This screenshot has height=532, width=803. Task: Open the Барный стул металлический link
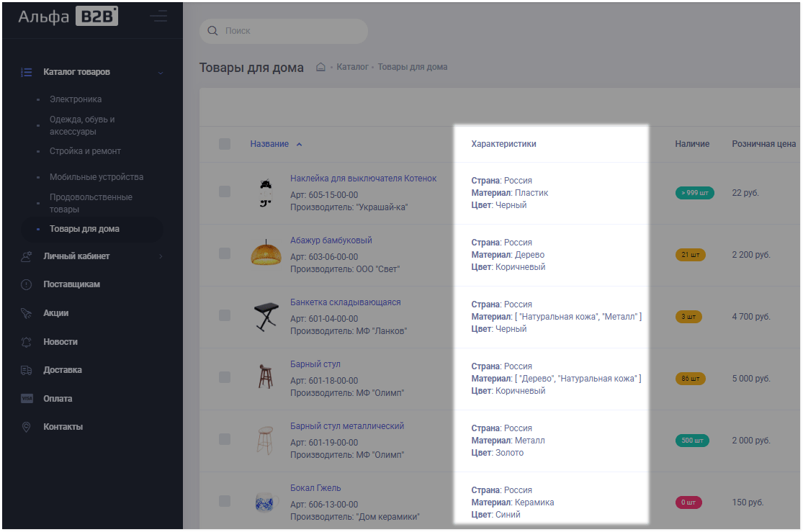coord(347,426)
